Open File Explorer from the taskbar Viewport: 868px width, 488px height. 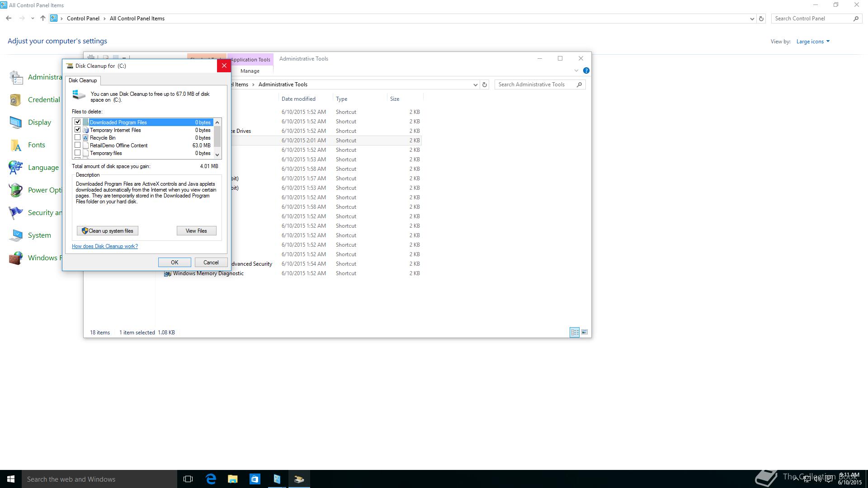pyautogui.click(x=233, y=479)
